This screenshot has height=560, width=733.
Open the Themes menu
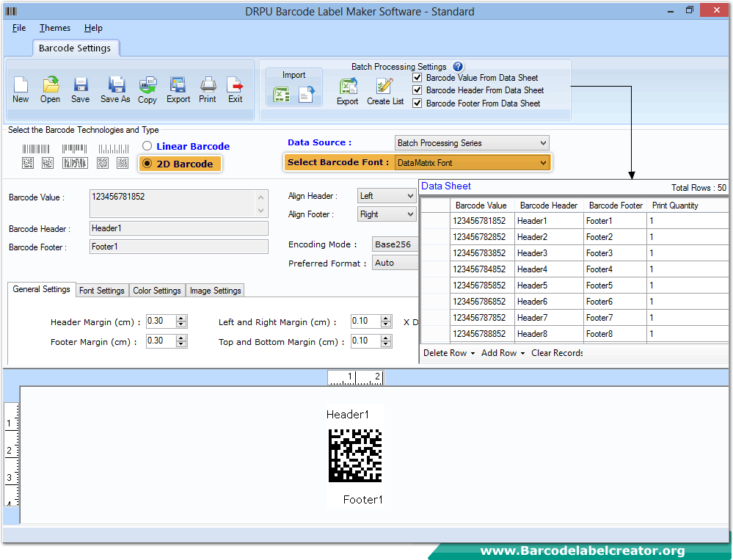point(55,28)
